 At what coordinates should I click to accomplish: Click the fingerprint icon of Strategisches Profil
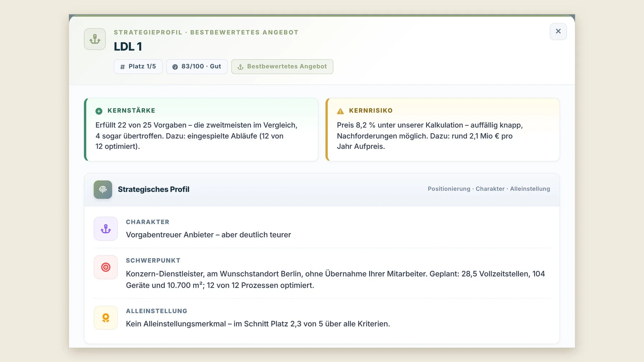click(x=103, y=189)
